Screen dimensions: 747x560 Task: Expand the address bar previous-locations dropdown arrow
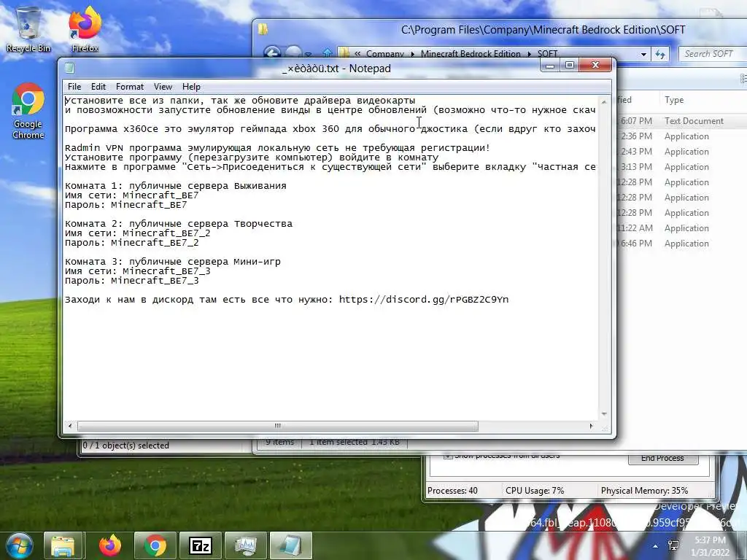pyautogui.click(x=643, y=54)
